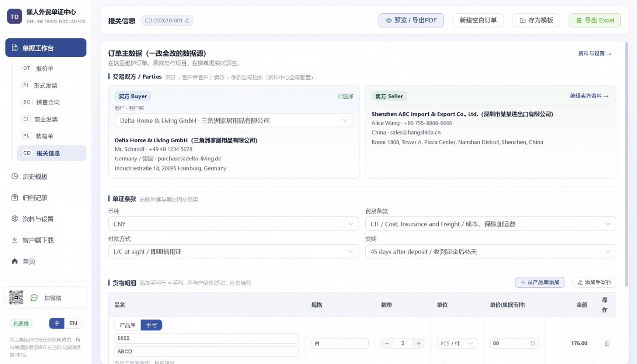Edit order number CD-202610-001 pencil icon
The height and width of the screenshot is (364, 637).
coord(187,21)
